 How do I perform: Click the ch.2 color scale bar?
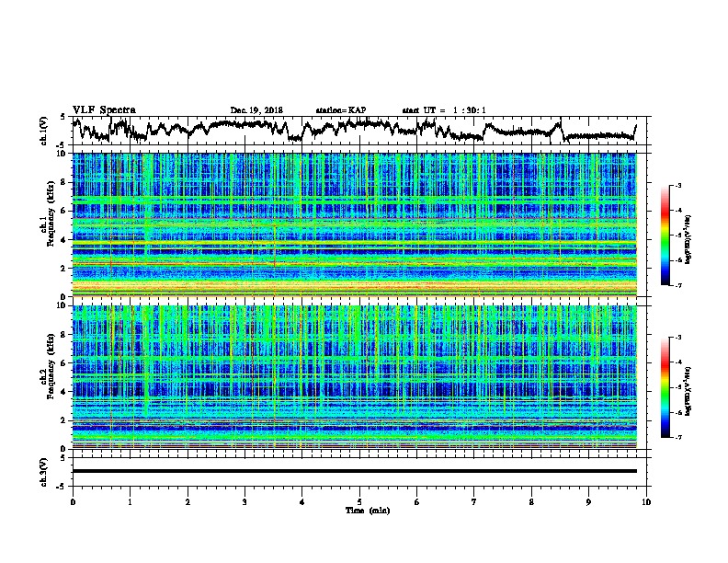665,387
